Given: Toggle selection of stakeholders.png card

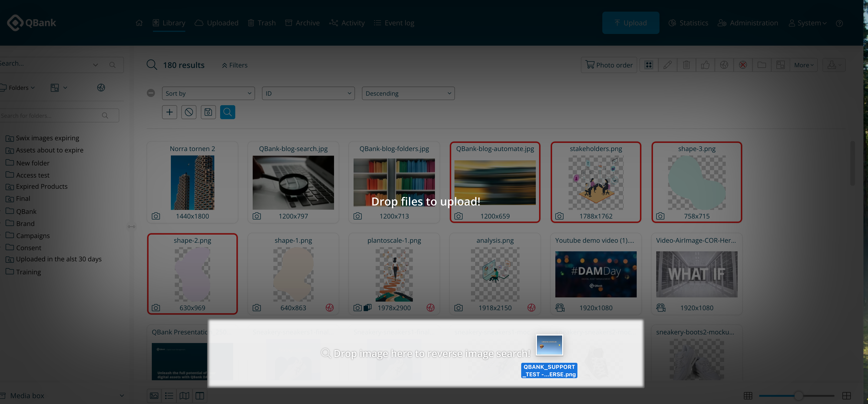Looking at the screenshot, I should (x=596, y=182).
